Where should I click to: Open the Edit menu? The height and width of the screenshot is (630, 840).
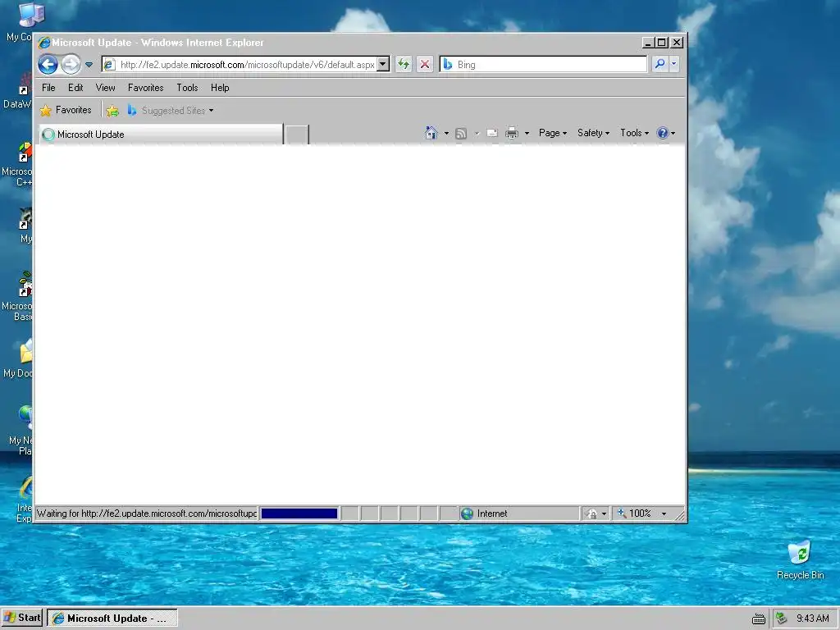75,87
